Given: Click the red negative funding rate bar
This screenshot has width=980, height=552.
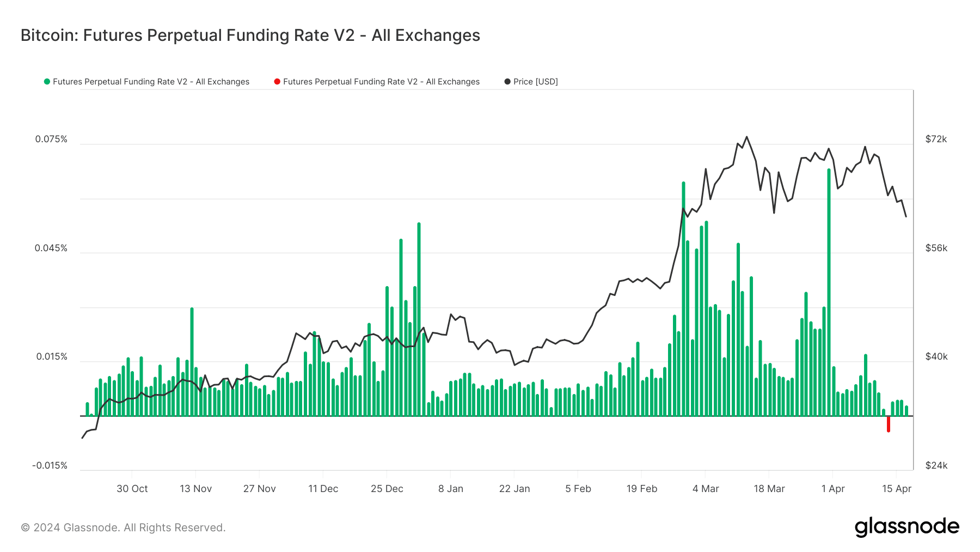Looking at the screenshot, I should [888, 424].
